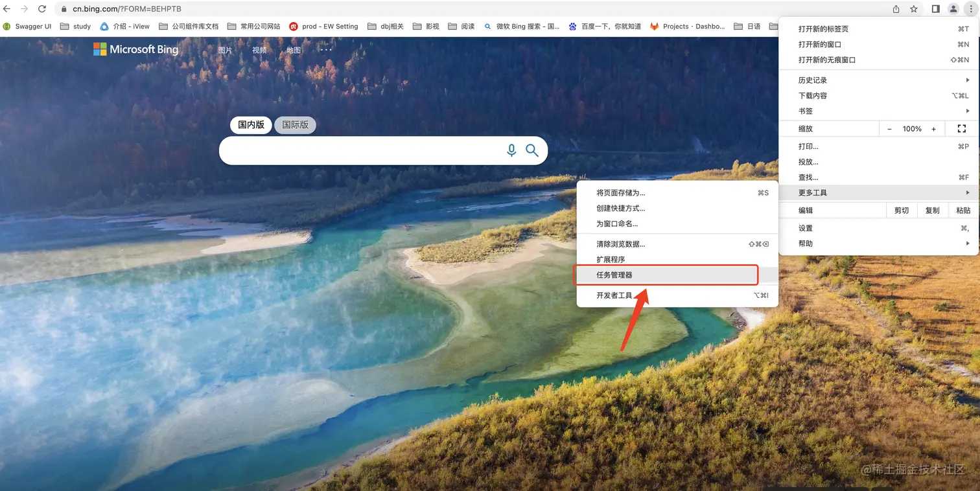Expand the 书签 submenu
This screenshot has width=980, height=491.
[x=805, y=111]
